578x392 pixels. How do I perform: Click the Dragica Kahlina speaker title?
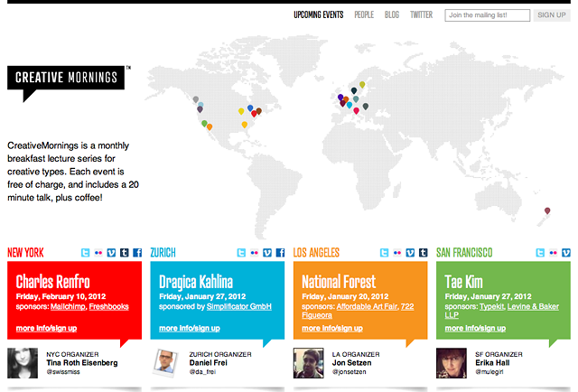coord(196,282)
